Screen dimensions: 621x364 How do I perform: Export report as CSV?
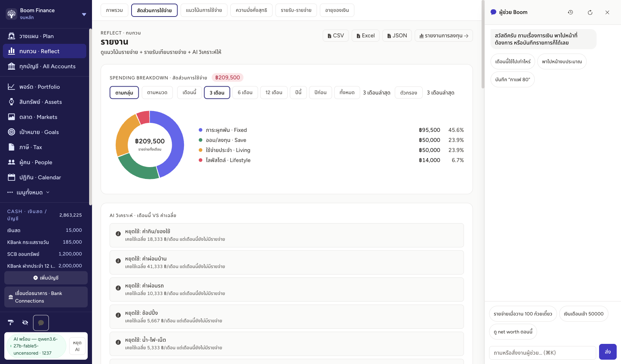click(336, 36)
